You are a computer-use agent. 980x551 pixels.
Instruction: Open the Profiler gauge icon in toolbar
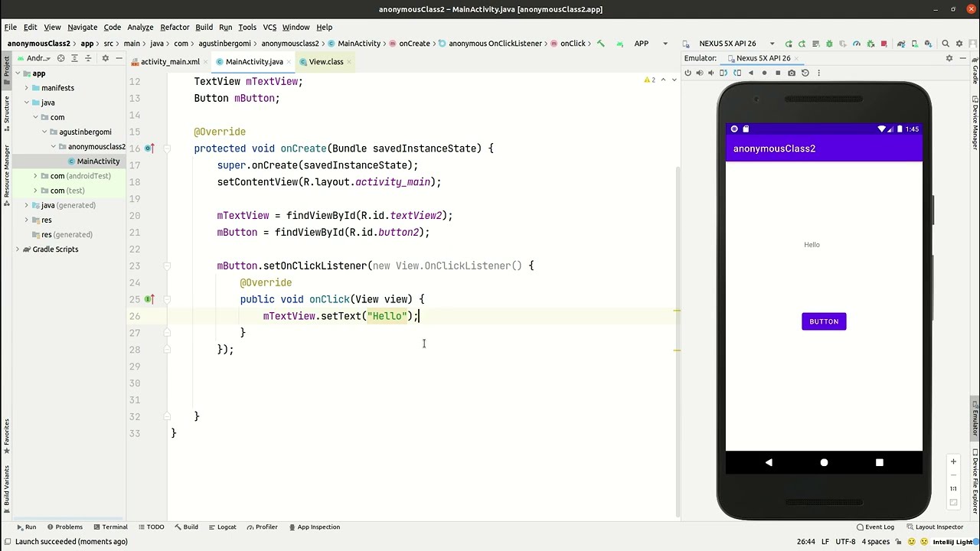click(x=857, y=44)
